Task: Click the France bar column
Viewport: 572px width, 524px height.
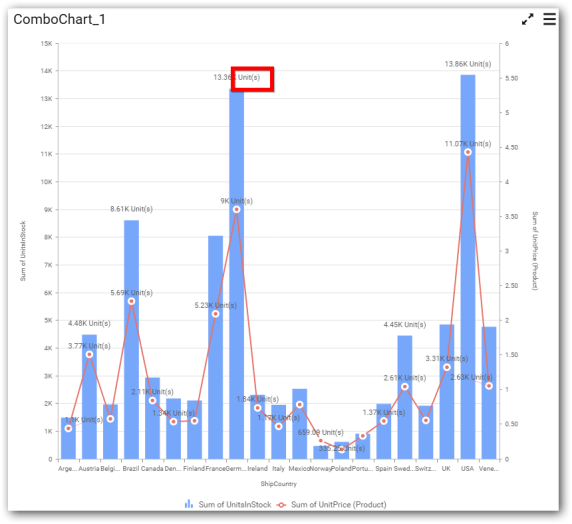Action: tap(215, 347)
